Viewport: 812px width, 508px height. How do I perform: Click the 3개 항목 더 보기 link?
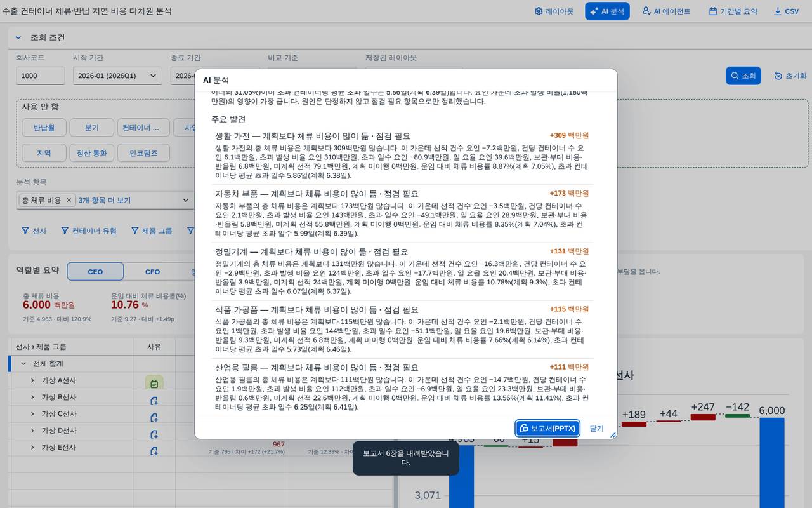tap(105, 200)
